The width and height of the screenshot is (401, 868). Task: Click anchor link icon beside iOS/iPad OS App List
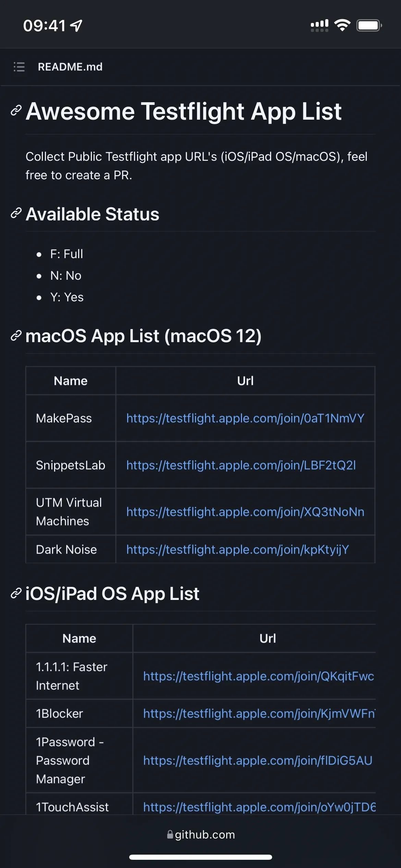(16, 593)
